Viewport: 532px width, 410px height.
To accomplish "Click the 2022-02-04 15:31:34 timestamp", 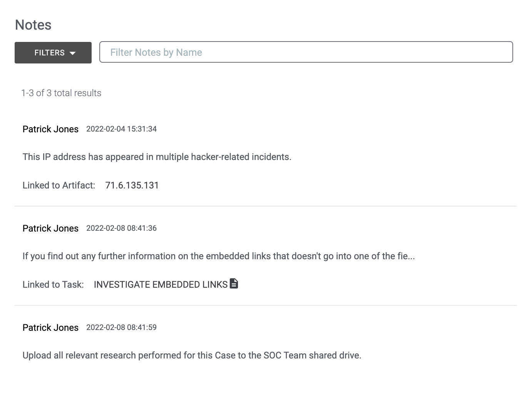I will [121, 129].
